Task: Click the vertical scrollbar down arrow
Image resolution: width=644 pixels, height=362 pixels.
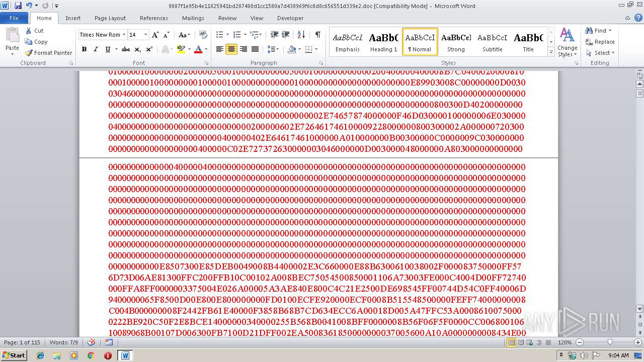Action: tap(640, 309)
